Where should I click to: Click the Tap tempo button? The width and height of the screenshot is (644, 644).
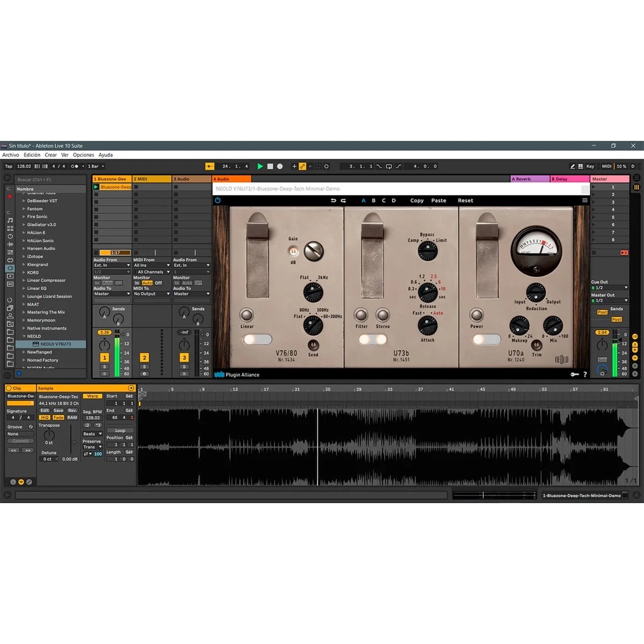9,166
